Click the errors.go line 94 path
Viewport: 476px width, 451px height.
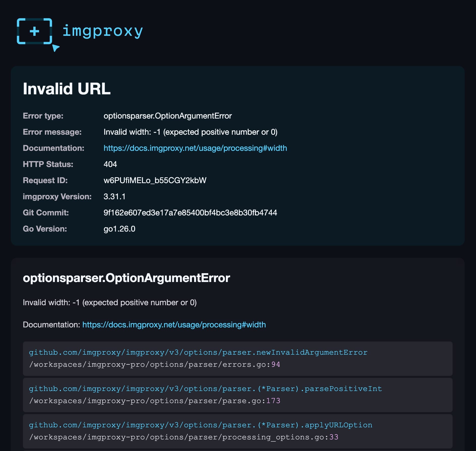coord(155,364)
